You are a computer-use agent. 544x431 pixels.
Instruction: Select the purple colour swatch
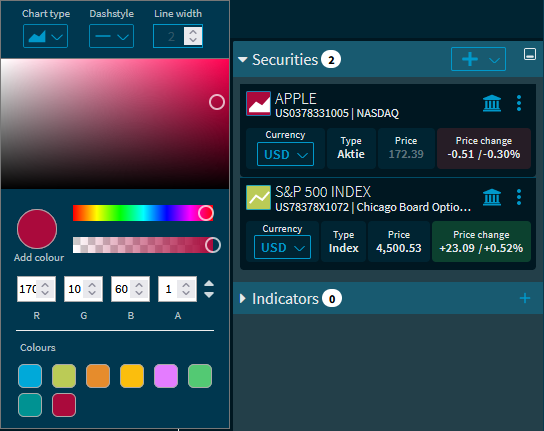coord(166,376)
